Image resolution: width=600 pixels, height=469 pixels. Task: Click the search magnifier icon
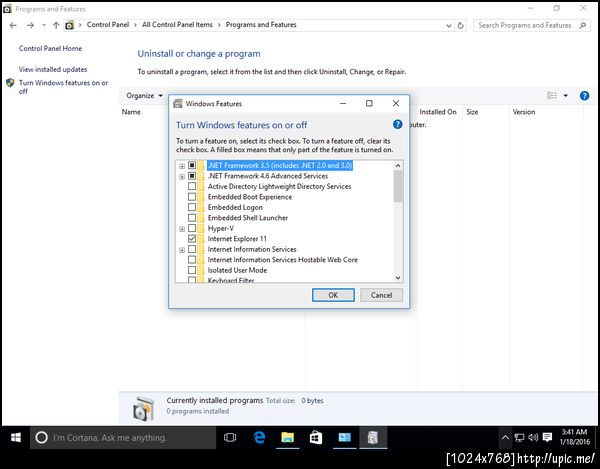click(x=582, y=26)
